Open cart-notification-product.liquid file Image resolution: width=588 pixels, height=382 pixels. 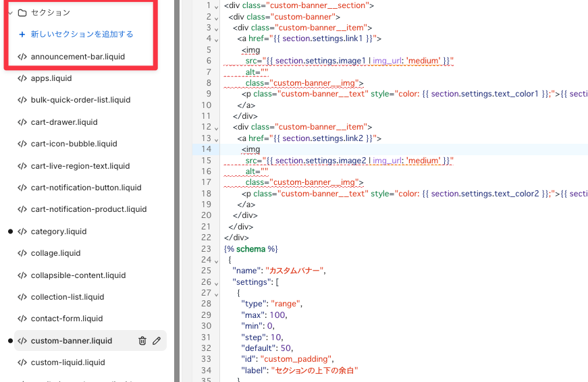pos(88,209)
